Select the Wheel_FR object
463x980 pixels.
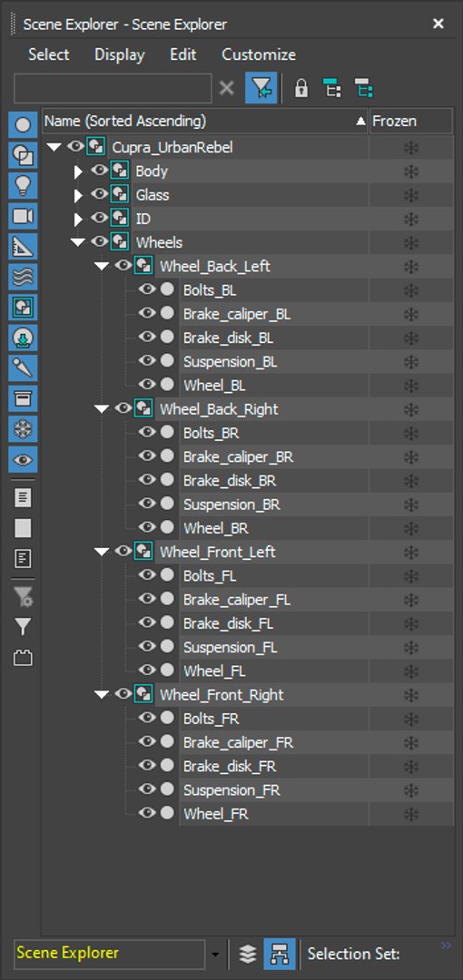coord(216,814)
